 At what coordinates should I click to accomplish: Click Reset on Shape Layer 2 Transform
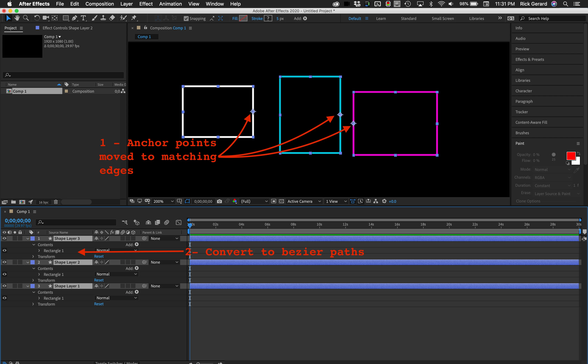(x=99, y=280)
